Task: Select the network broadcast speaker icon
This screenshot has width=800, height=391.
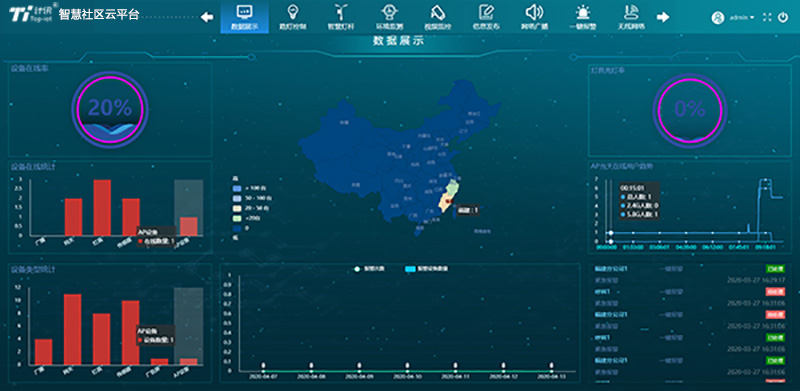Action: click(x=534, y=11)
